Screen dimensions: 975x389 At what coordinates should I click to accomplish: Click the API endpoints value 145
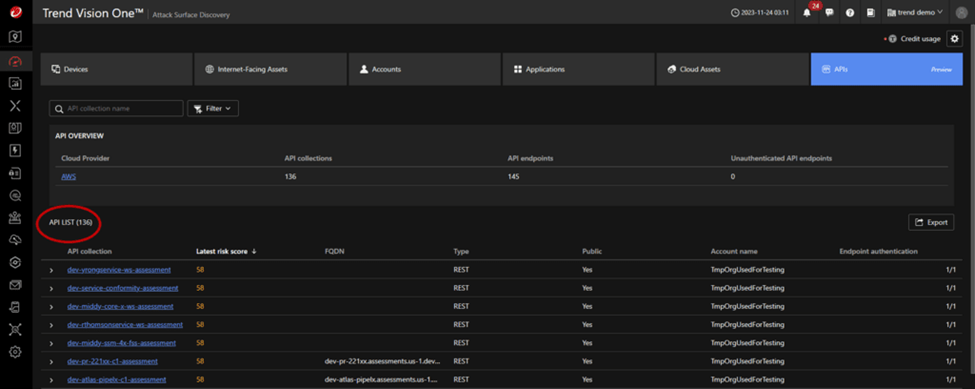514,176
